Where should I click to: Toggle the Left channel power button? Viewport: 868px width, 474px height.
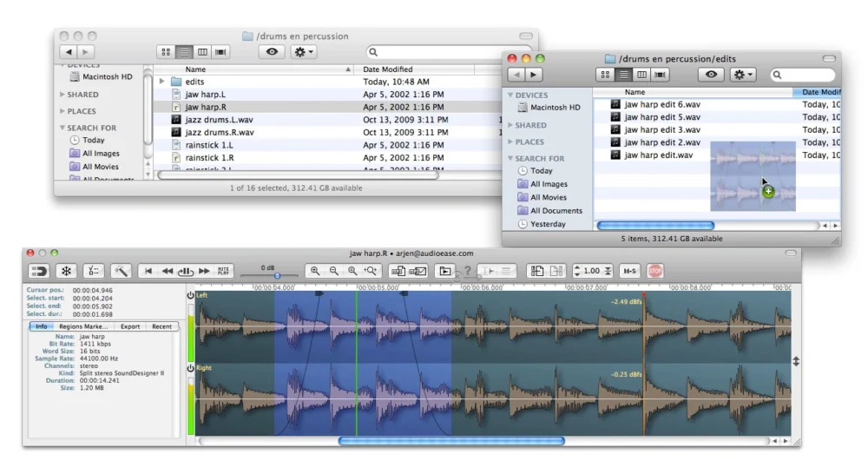pos(190,295)
